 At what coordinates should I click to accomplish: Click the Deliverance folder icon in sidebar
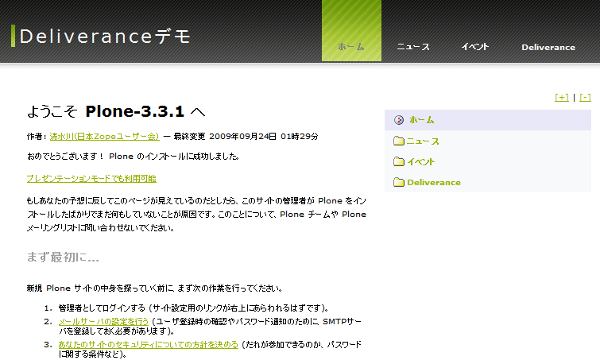[x=399, y=182]
